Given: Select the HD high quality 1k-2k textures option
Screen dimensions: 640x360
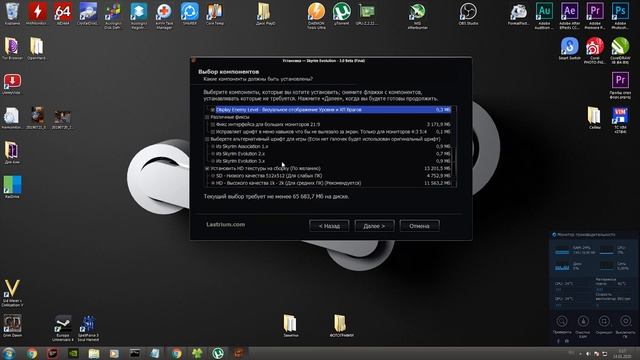Looking at the screenshot, I should click(x=213, y=183).
